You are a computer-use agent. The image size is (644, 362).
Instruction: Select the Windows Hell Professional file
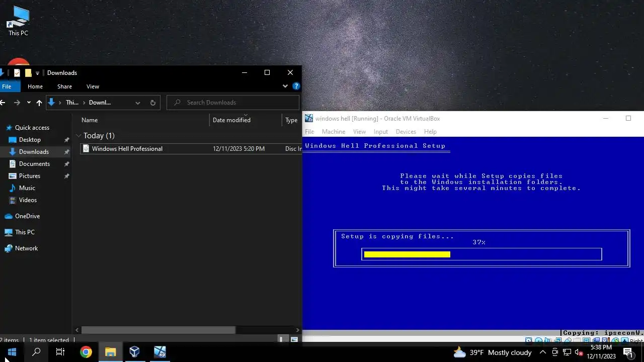pos(127,149)
